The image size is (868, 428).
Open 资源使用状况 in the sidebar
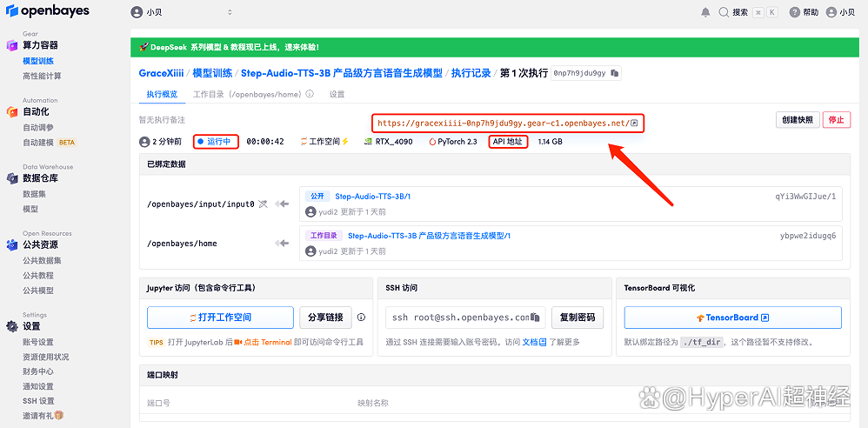click(46, 358)
